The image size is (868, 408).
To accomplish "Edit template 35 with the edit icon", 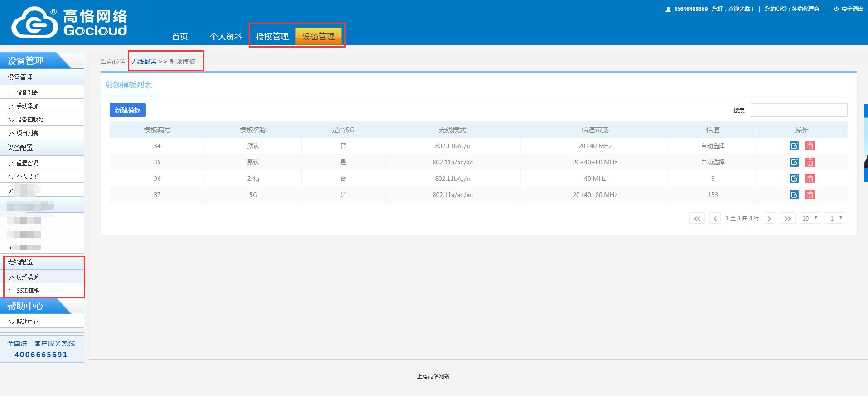I will tap(794, 162).
